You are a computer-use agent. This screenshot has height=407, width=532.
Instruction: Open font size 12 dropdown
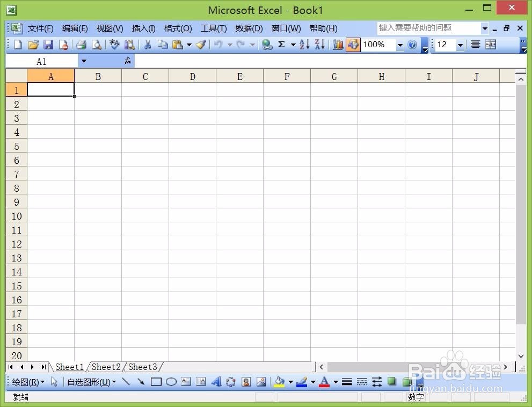pos(460,45)
